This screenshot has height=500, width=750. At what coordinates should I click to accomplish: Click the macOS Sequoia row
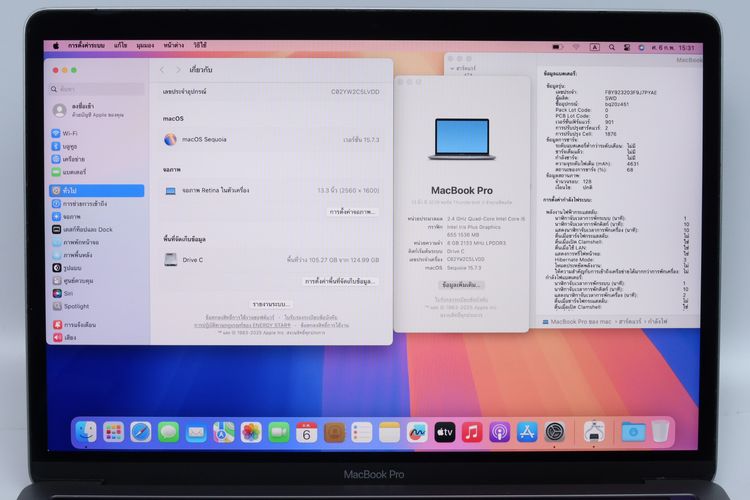pos(271,140)
